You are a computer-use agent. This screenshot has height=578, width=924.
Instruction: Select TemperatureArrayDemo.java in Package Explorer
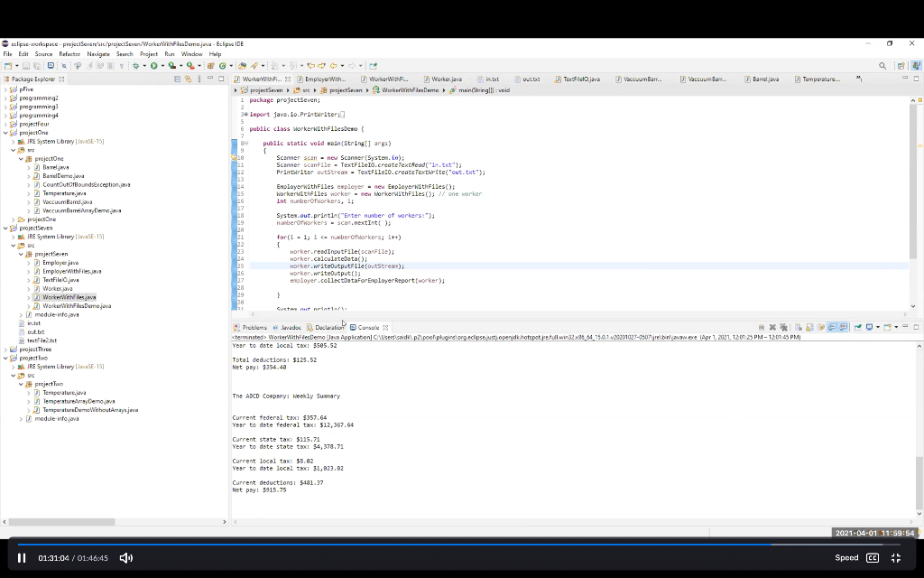(79, 401)
